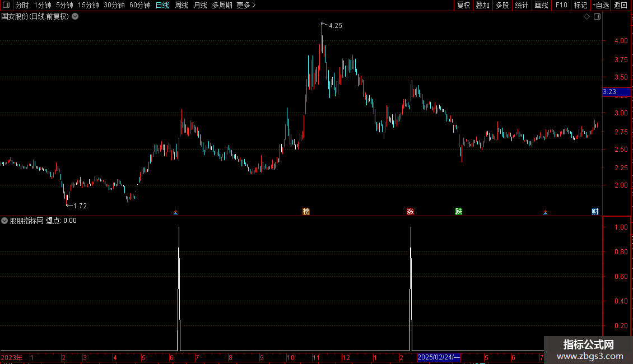Click the 1.72 low price label
Viewport: 633px width, 364px height.
(x=80, y=206)
